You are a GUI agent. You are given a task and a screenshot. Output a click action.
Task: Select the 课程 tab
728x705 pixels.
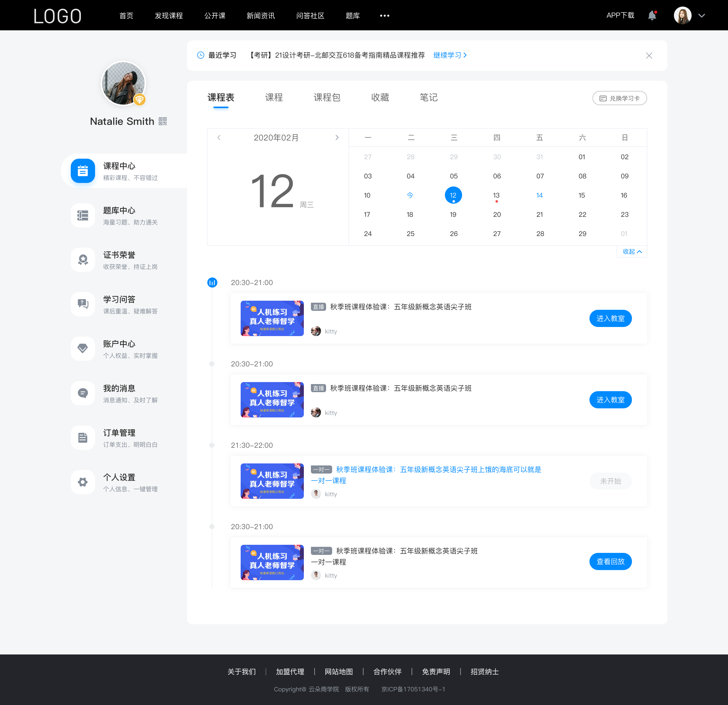pyautogui.click(x=274, y=98)
